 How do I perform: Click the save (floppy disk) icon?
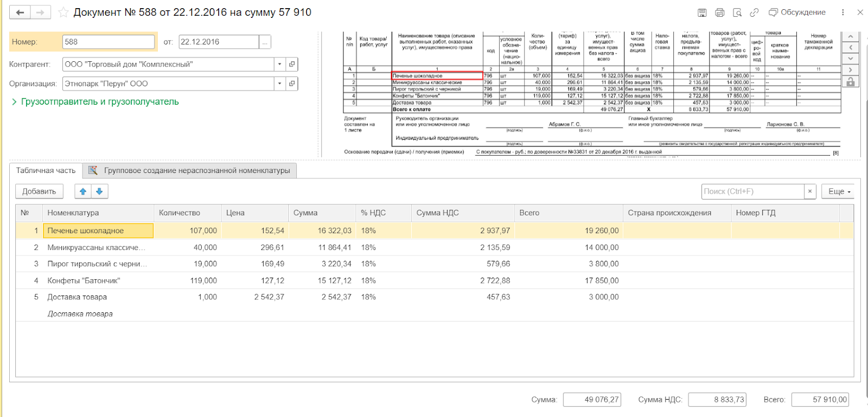[702, 12]
